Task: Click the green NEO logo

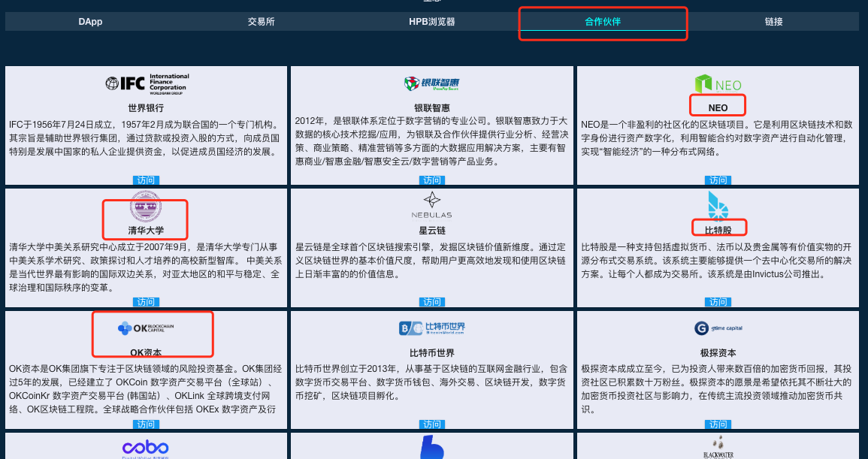Action: 718,84
